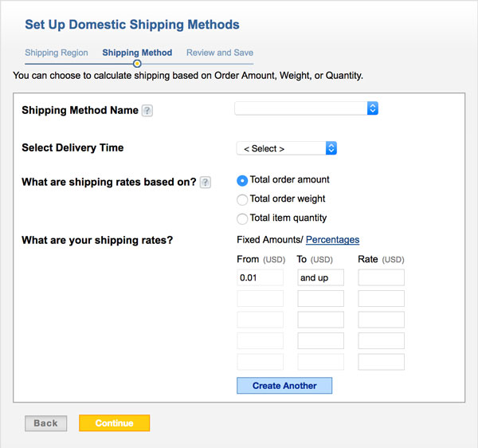Open the Select Delivery Time dropdown
The image size is (478, 448).
[287, 148]
